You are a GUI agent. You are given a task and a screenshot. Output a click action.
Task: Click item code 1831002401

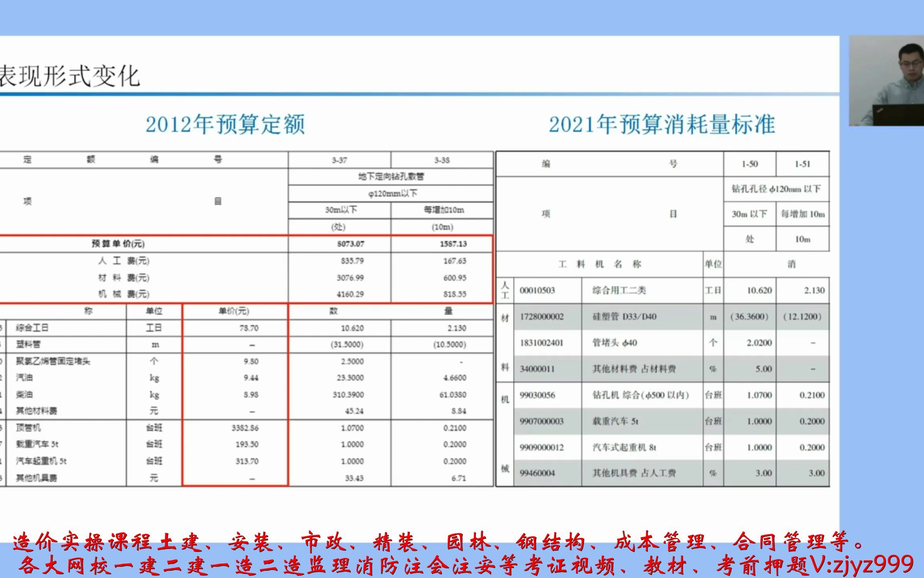coord(541,343)
